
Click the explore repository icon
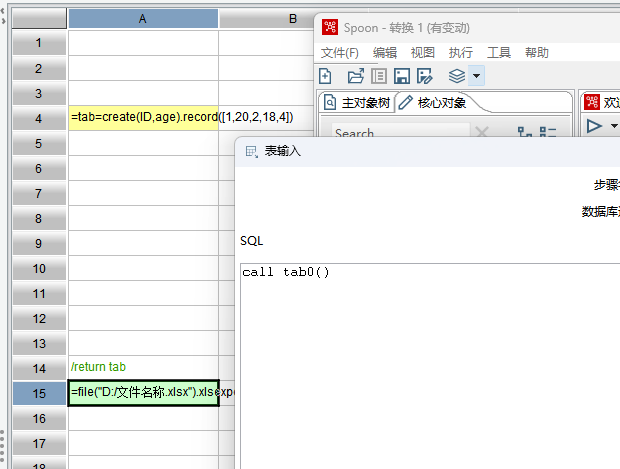pyautogui.click(x=379, y=76)
